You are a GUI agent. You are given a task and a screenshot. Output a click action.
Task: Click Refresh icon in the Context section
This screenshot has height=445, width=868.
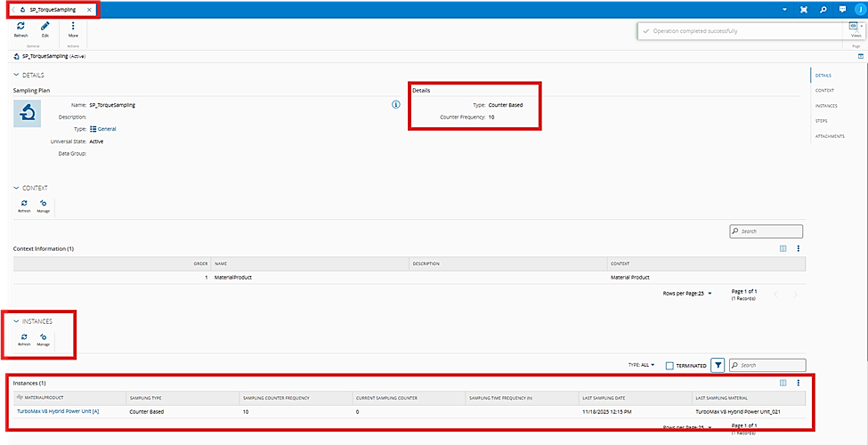(24, 204)
